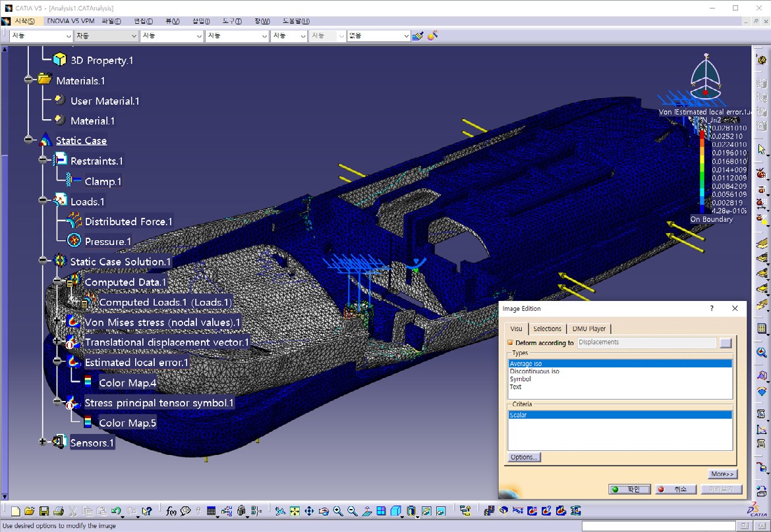
Task: Collapse the Static Case tree node
Action: pos(29,140)
